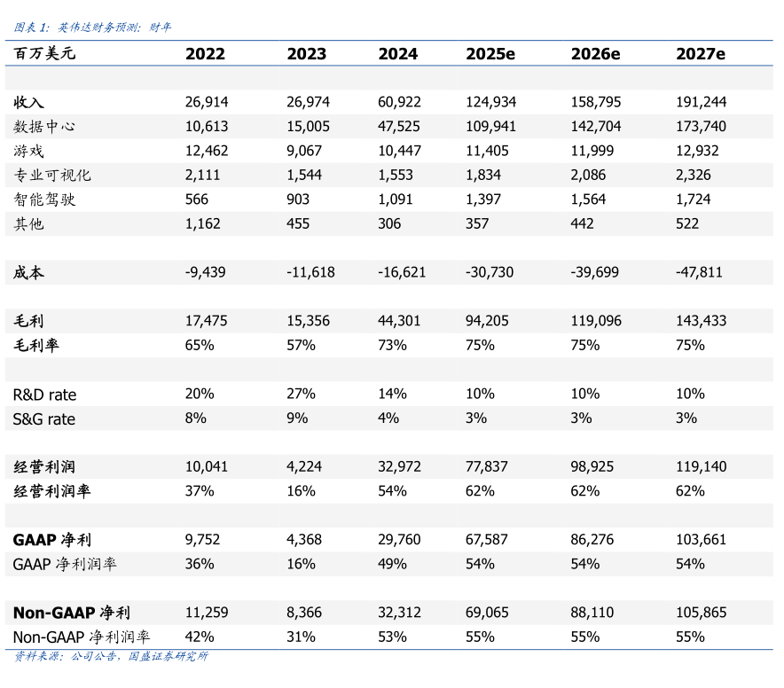The width and height of the screenshot is (784, 688).
Task: Select the 数据中心 row label
Action: click(x=44, y=127)
